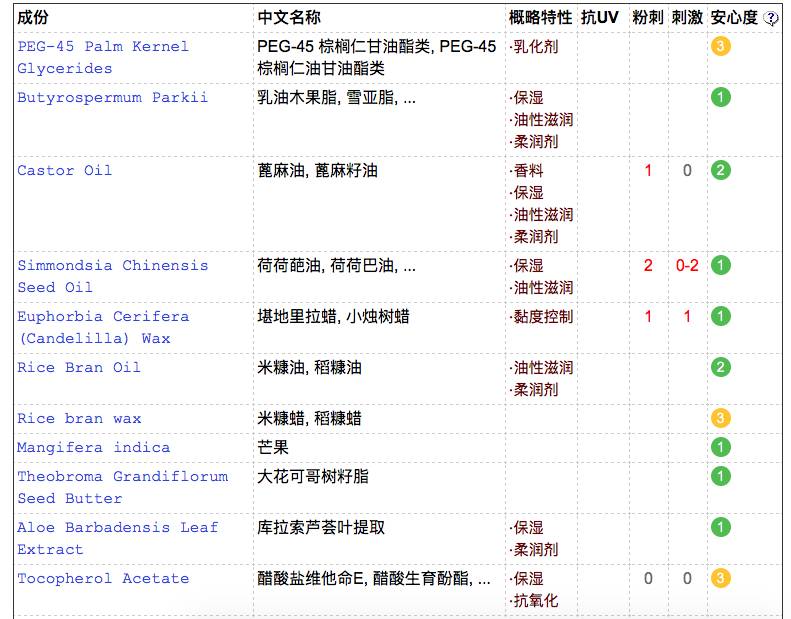Click safety rating badge for Simmondsia Chinensis Seed Oil
This screenshot has width=791, height=619.
[721, 265]
